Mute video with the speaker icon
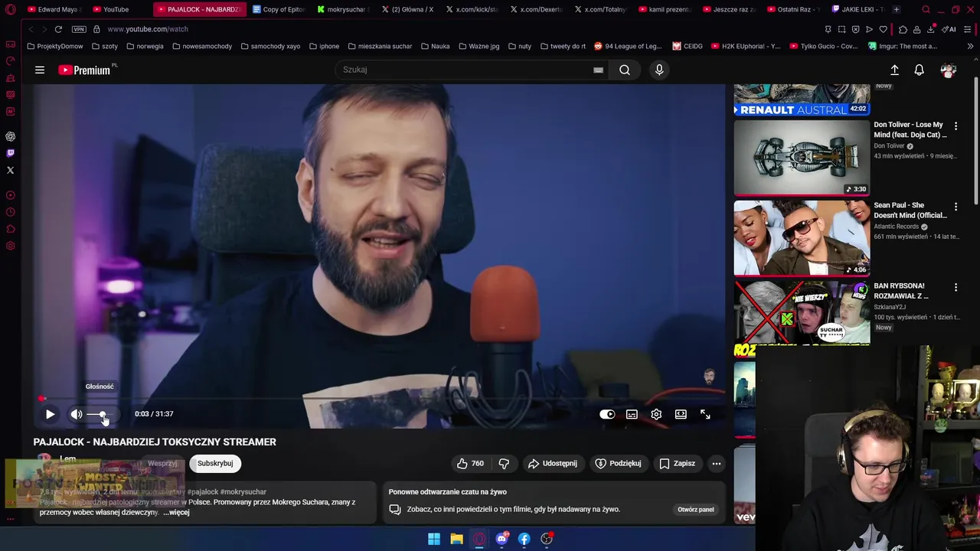 tap(77, 414)
